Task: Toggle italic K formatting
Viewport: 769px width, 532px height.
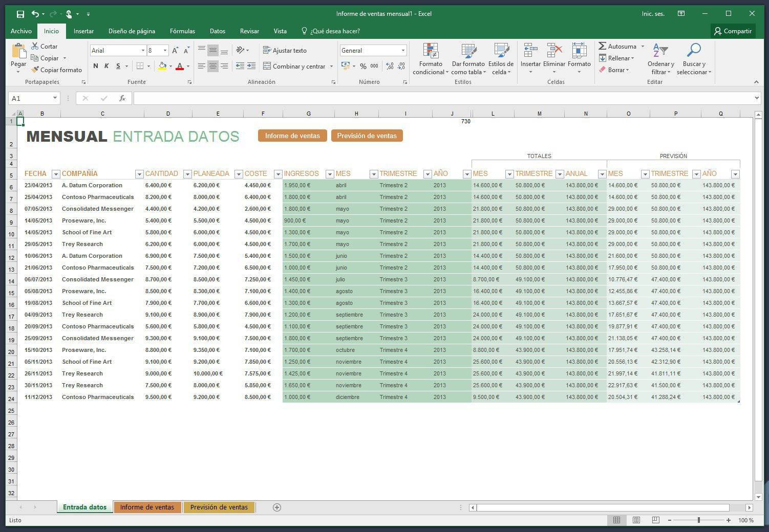Action: pyautogui.click(x=106, y=66)
